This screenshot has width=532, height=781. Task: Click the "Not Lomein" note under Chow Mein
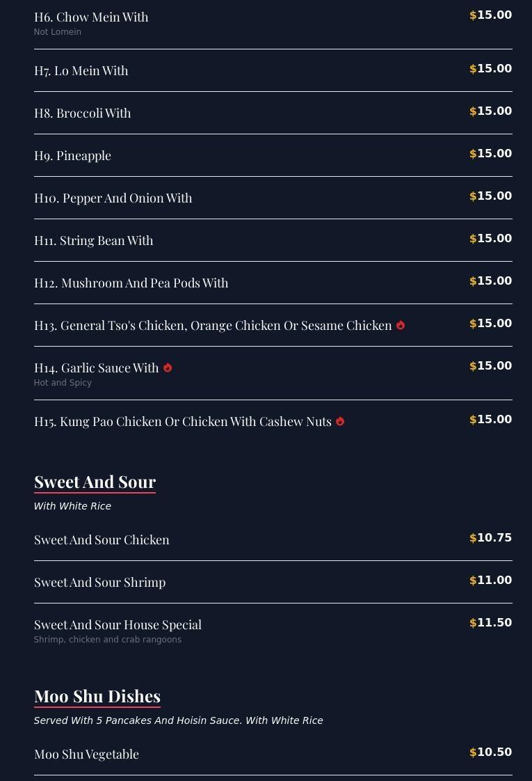[58, 32]
